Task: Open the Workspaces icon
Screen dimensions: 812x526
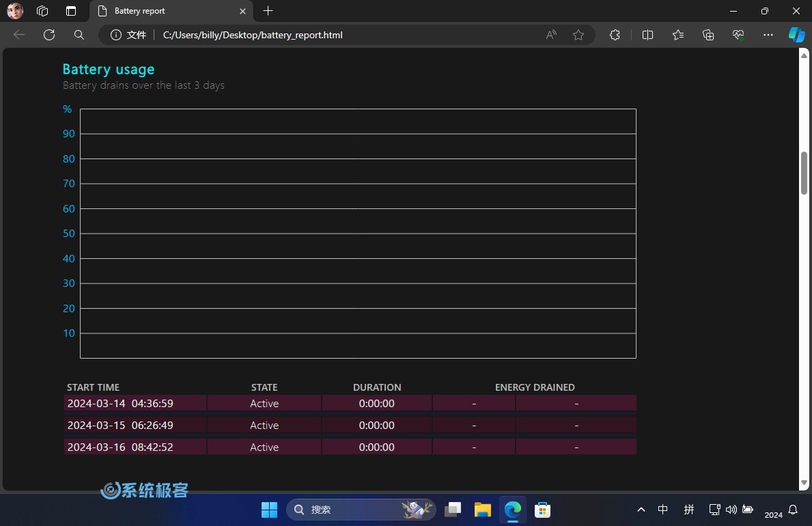Action: [x=42, y=11]
